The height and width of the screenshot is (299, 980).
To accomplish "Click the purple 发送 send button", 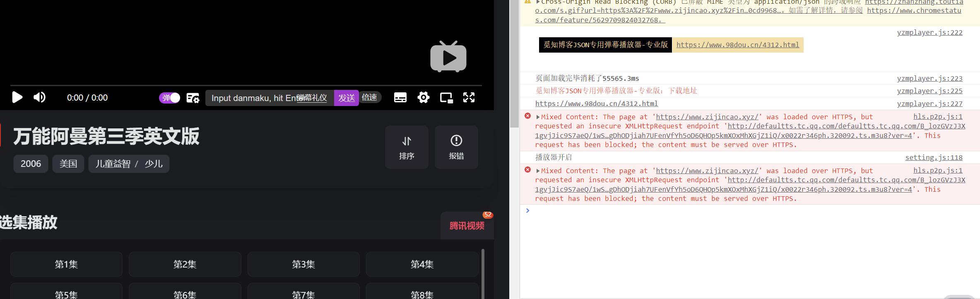I will 346,98.
